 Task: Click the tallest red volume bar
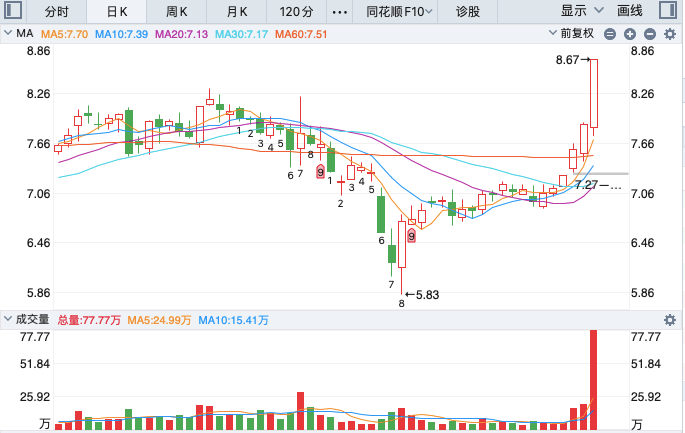[x=593, y=380]
